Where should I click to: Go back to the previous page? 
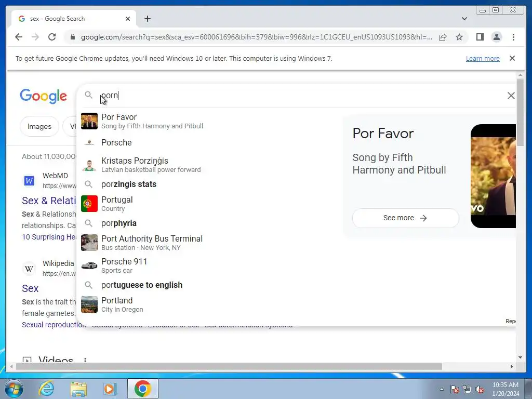[x=19, y=37]
